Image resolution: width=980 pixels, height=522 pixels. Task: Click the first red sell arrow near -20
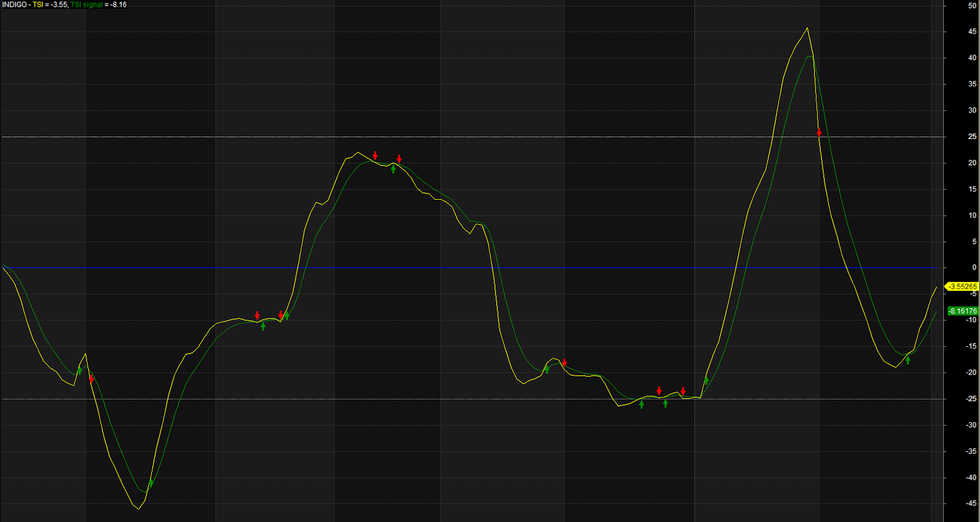[91, 379]
